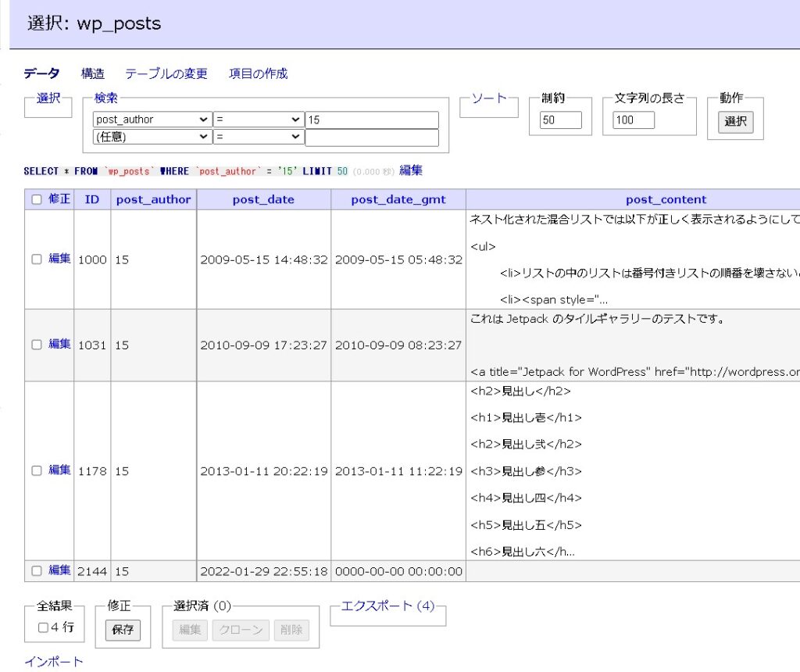800x672 pixels.
Task: Click the 制約 limit field showing 50
Action: (560, 120)
